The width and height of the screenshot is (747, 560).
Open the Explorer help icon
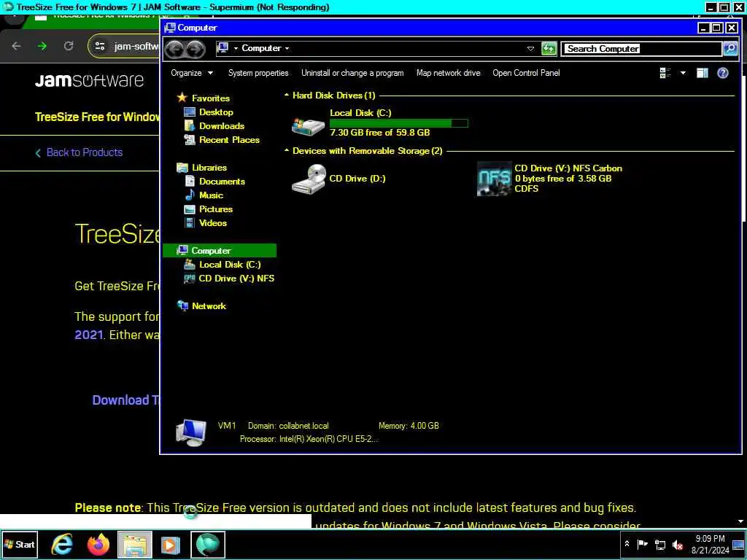(723, 73)
